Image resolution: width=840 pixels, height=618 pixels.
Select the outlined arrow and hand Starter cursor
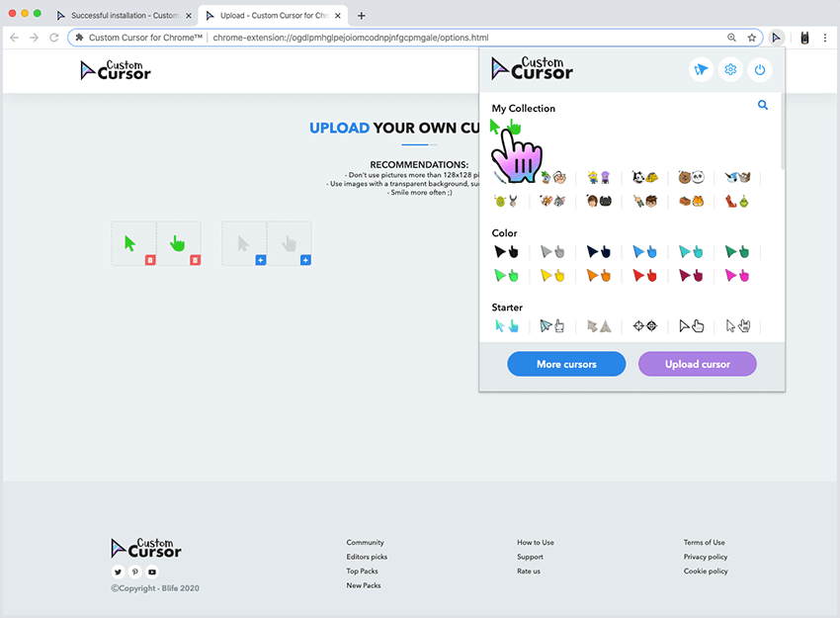(x=691, y=326)
